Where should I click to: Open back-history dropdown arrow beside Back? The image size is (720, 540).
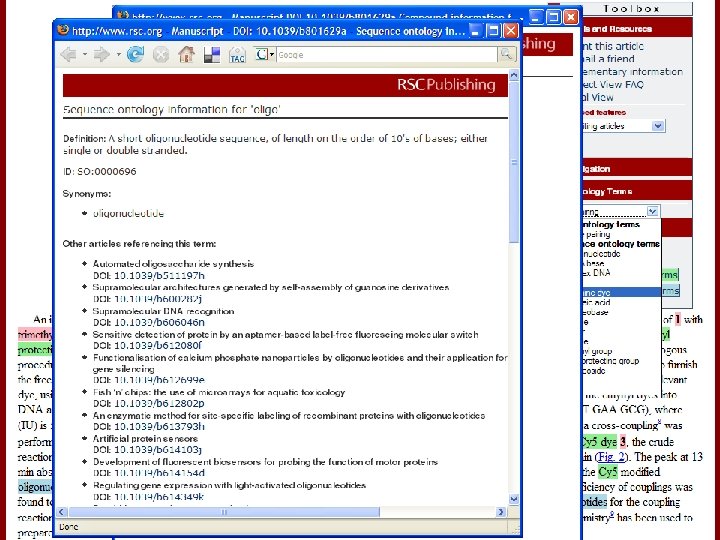pos(85,55)
